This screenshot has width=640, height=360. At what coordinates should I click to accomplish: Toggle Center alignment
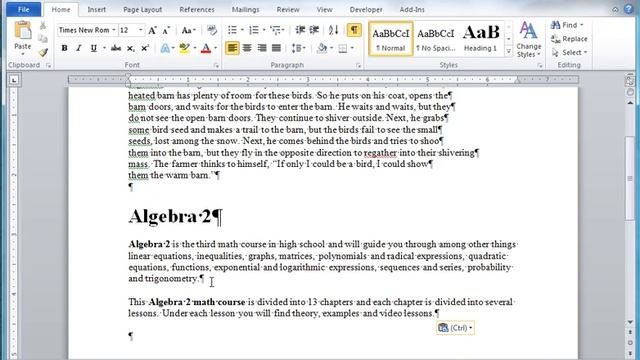(247, 48)
